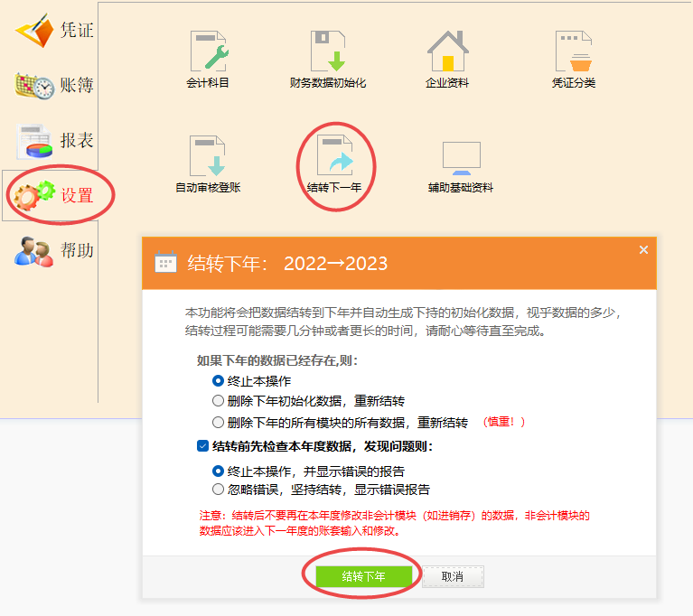Open 辅助基础资料 monitor icon
Viewport: 693px width, 616px height.
pos(461,167)
